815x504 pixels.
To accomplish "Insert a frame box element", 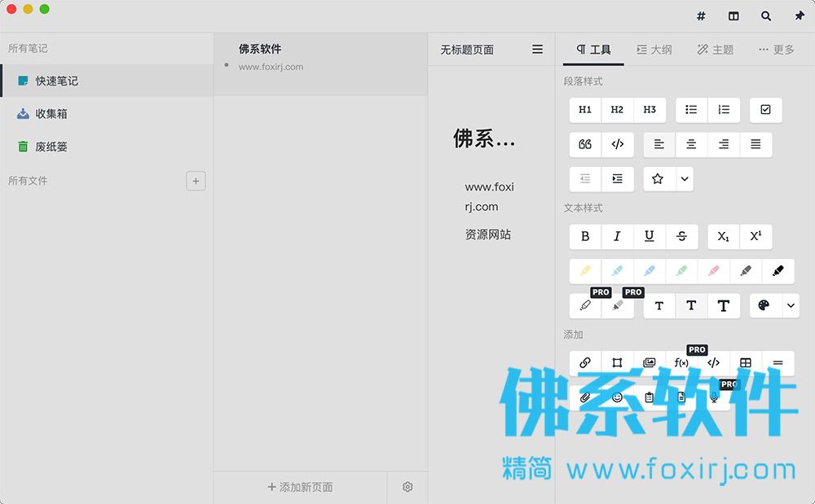I will 618,363.
